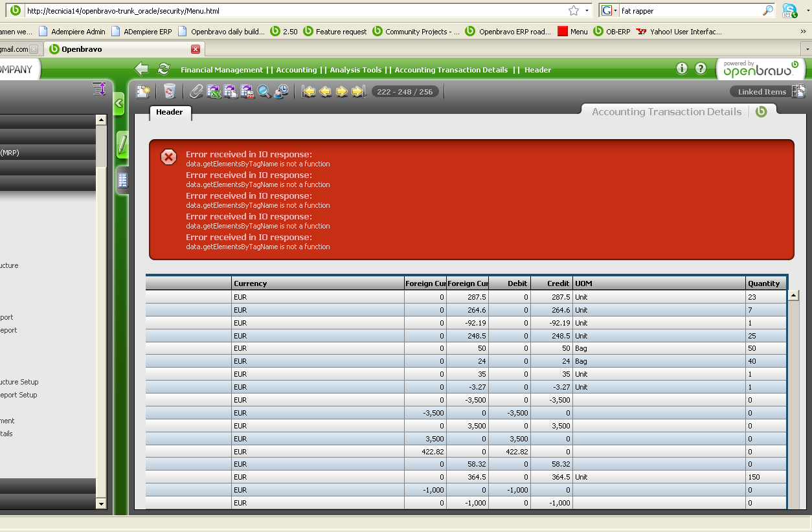Screen dimensions: 812x532
Task: Go to the first record arrow
Action: [x=309, y=92]
